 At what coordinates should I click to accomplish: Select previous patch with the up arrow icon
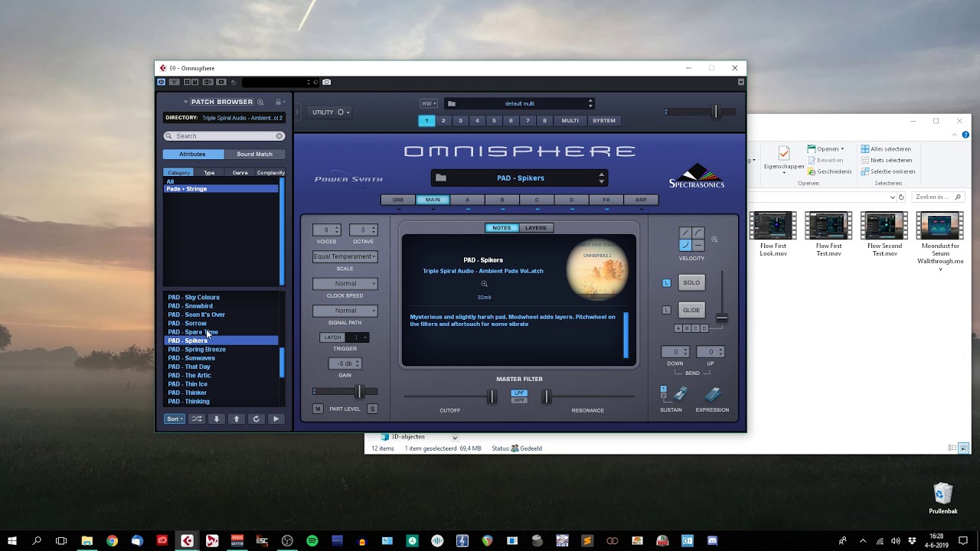[x=237, y=419]
